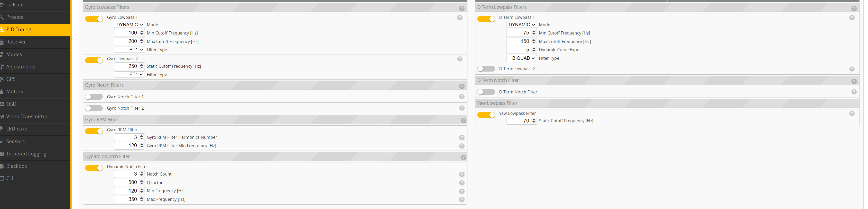Click Dynamic Curve Expo field

coord(522,50)
